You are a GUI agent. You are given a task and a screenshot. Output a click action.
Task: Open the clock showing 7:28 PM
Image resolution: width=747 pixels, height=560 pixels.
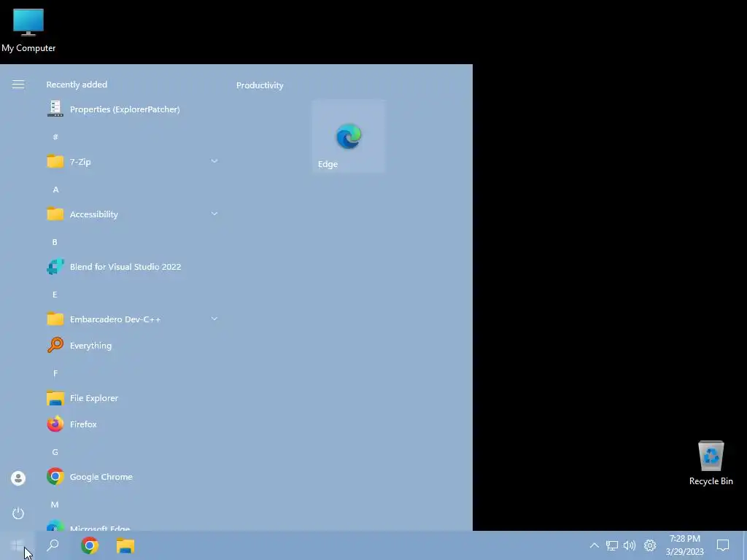(684, 545)
